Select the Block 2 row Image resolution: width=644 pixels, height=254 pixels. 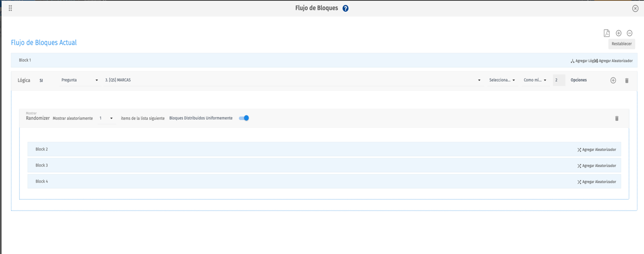pos(324,149)
